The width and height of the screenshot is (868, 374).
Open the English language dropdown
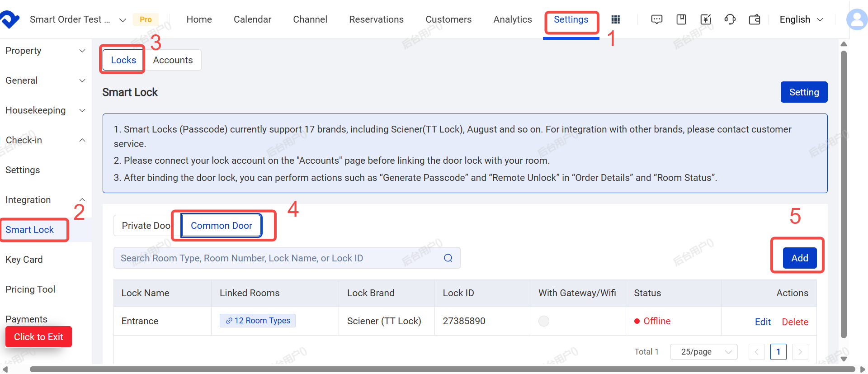pos(801,19)
